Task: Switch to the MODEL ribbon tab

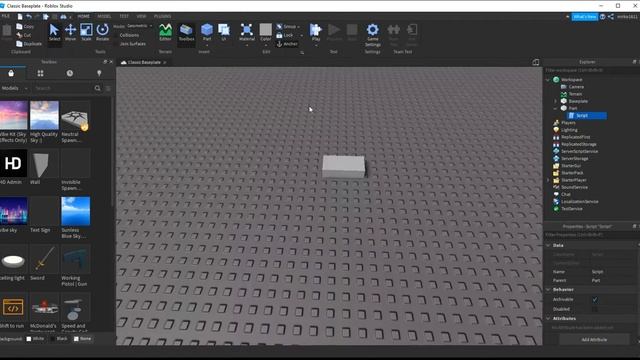Action: click(104, 16)
